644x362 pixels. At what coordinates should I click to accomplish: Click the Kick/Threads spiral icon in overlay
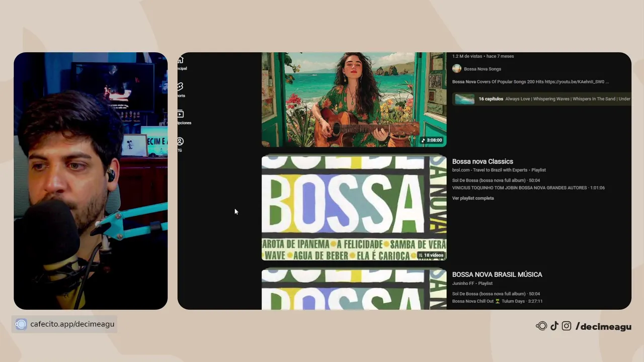(541, 326)
